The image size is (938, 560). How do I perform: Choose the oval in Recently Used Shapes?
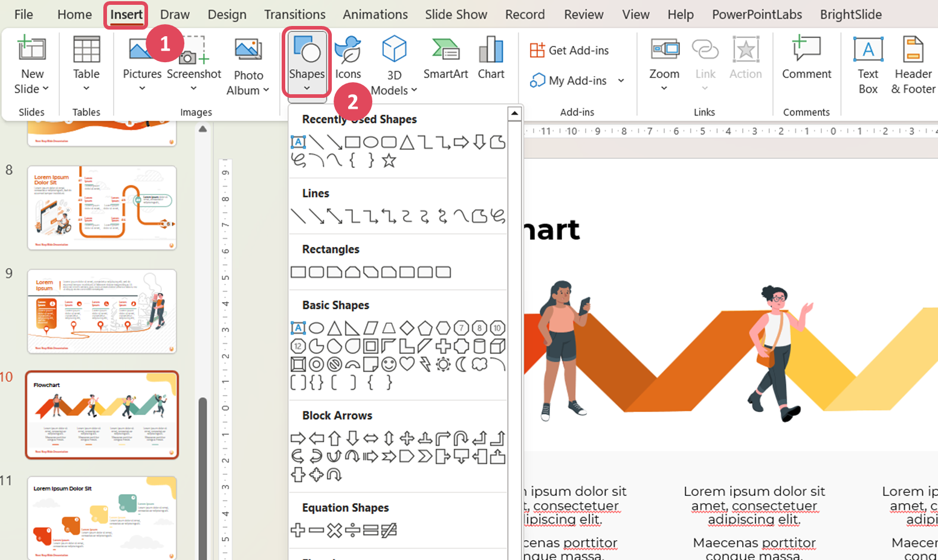370,143
